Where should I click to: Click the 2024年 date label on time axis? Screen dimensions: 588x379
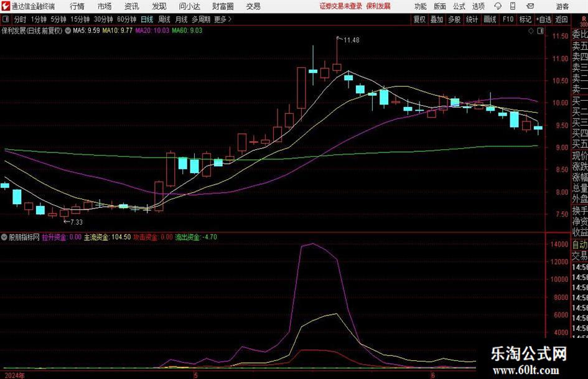point(15,375)
